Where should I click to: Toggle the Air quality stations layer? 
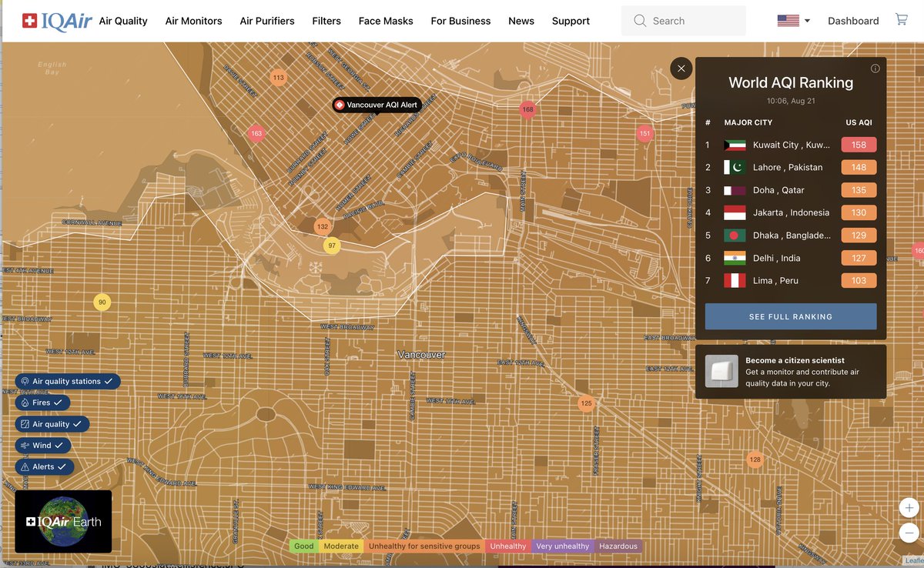click(68, 381)
